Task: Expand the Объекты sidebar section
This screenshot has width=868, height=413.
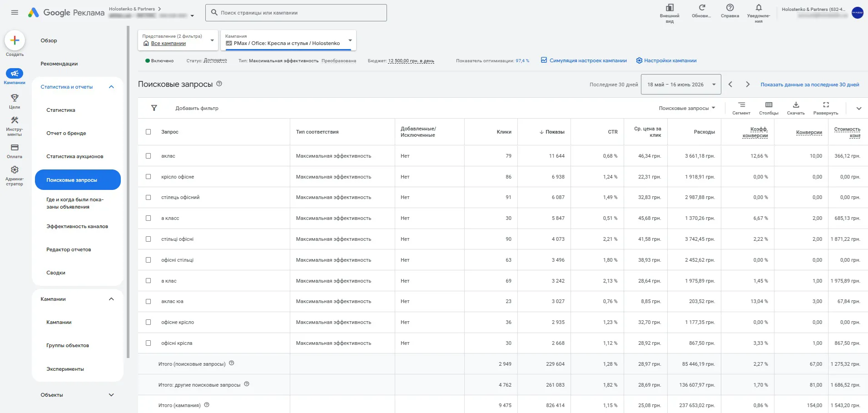Action: (78, 395)
